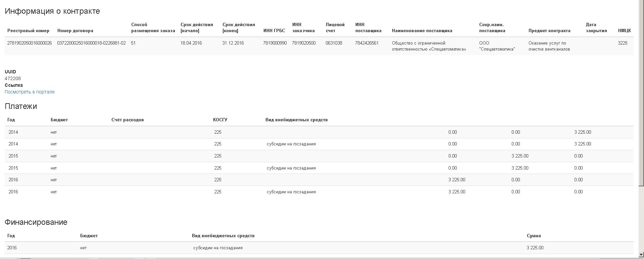Open the 'Посмотреть в портале' link
This screenshot has height=259, width=644.
[x=30, y=92]
